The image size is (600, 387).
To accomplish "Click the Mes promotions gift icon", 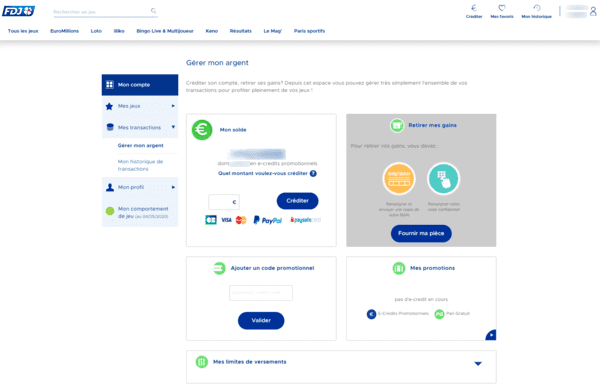I will point(399,268).
